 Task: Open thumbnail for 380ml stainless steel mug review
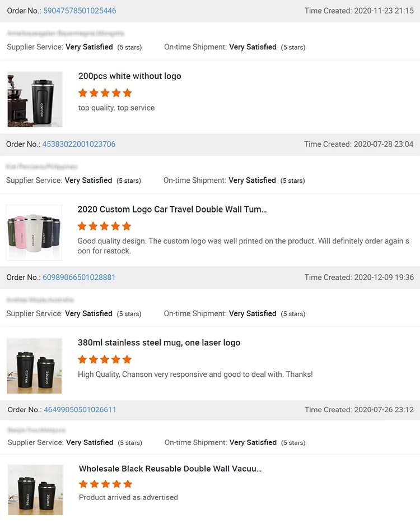coord(34,366)
